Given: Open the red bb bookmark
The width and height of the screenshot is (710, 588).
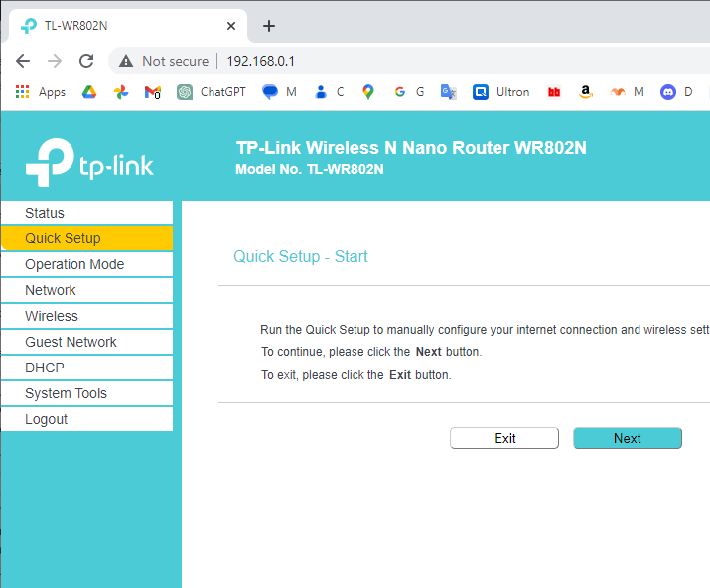Looking at the screenshot, I should coord(554,92).
